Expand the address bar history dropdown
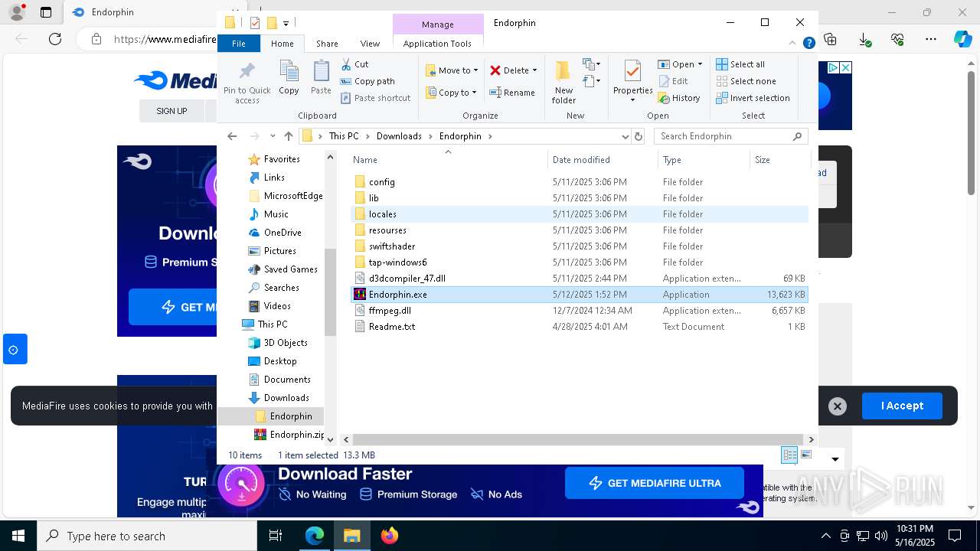This screenshot has width=980, height=551. (x=625, y=136)
